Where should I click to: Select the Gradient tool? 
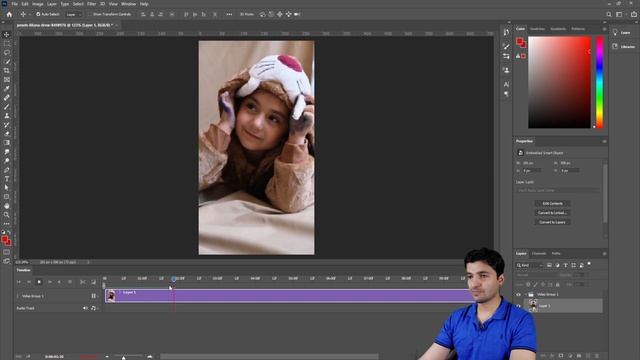7,142
